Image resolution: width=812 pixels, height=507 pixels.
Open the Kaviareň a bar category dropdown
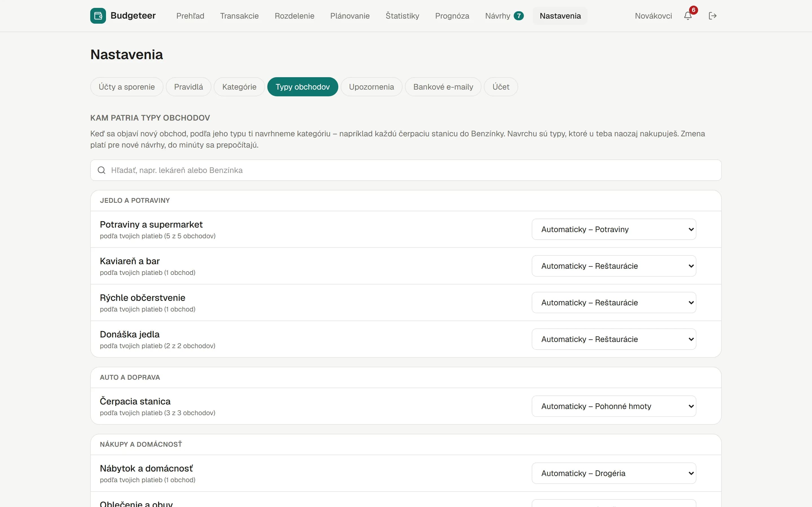click(614, 266)
